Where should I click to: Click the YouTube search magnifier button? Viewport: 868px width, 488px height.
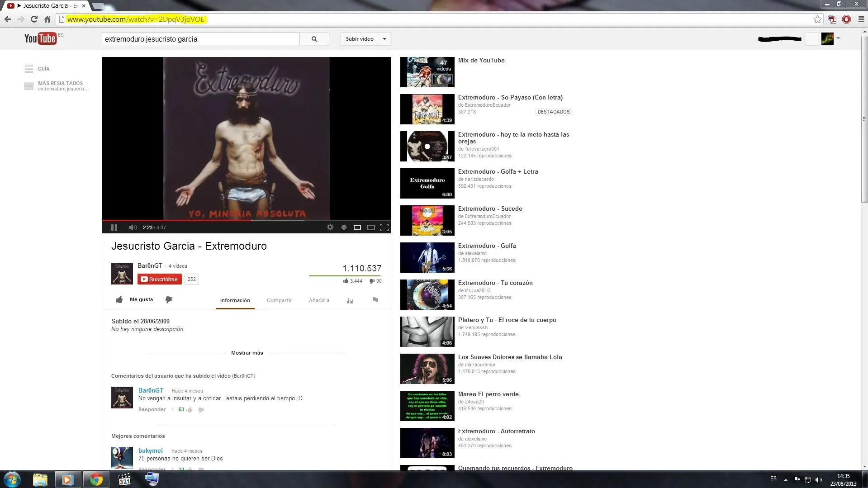314,39
